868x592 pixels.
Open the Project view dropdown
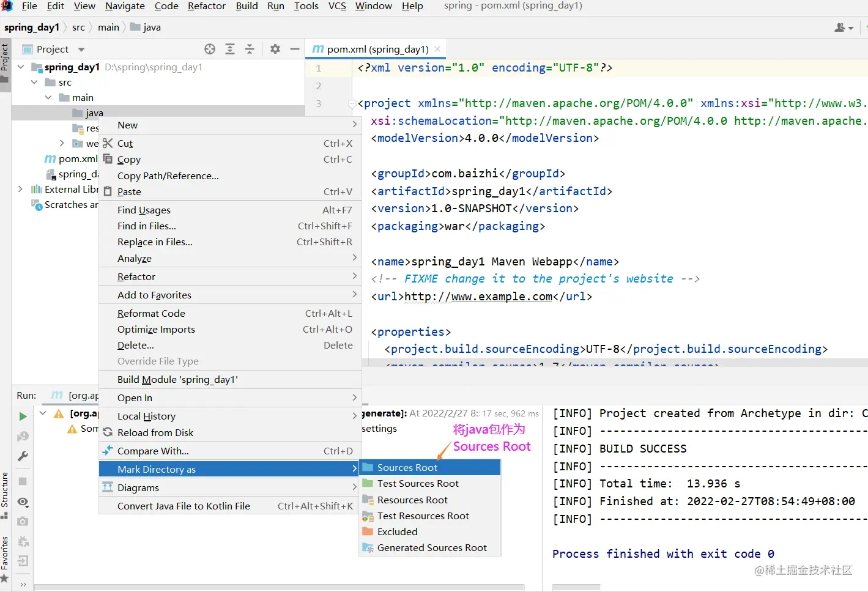click(x=81, y=50)
